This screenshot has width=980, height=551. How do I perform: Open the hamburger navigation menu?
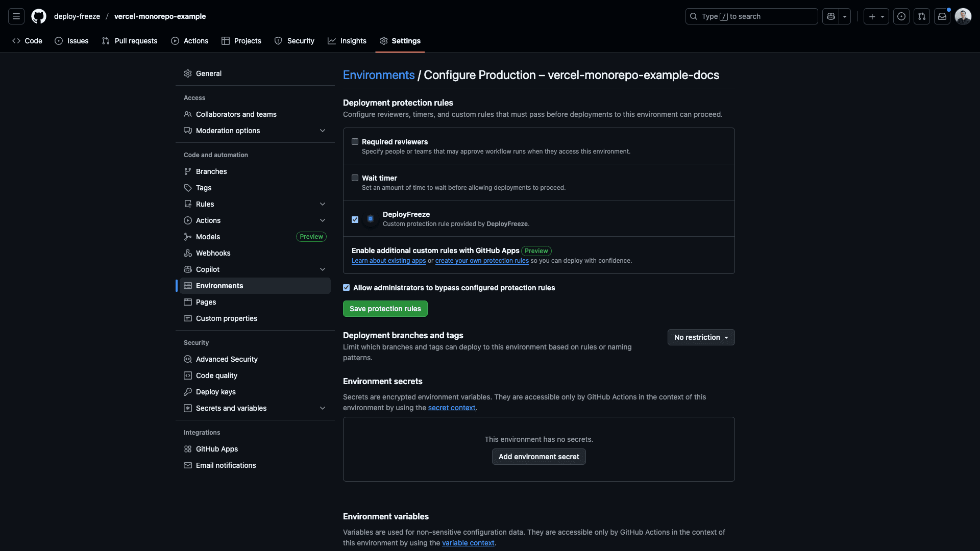pos(16,16)
